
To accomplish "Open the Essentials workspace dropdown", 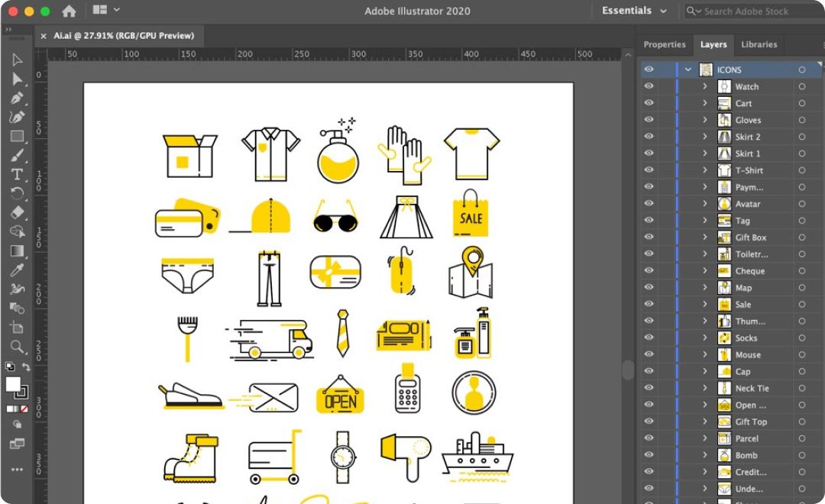I will coord(634,11).
